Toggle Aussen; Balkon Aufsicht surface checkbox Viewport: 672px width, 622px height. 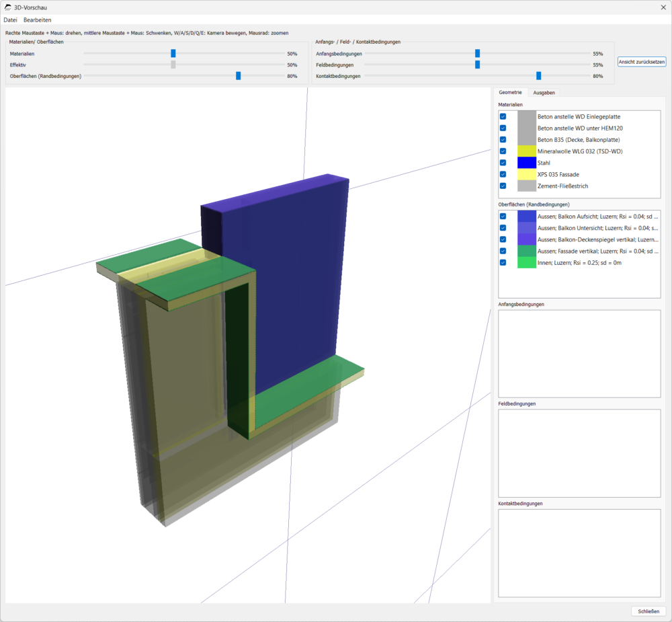pyautogui.click(x=503, y=217)
